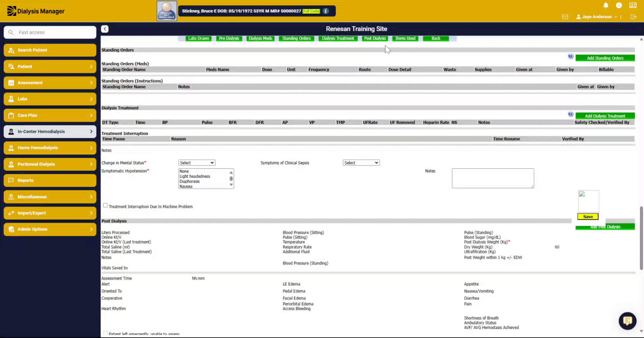Click the patient info icon near Full Code

click(326, 11)
